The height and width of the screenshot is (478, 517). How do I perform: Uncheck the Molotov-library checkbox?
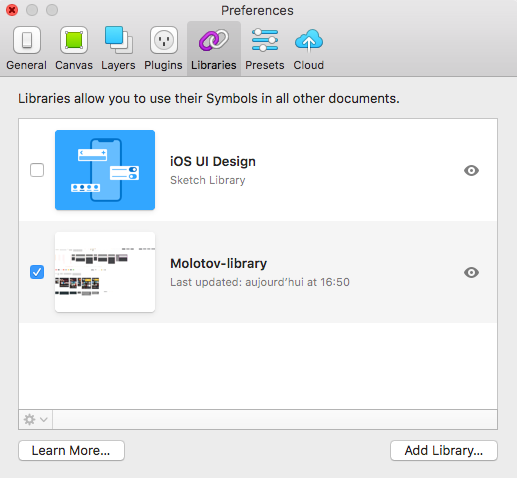click(x=37, y=272)
